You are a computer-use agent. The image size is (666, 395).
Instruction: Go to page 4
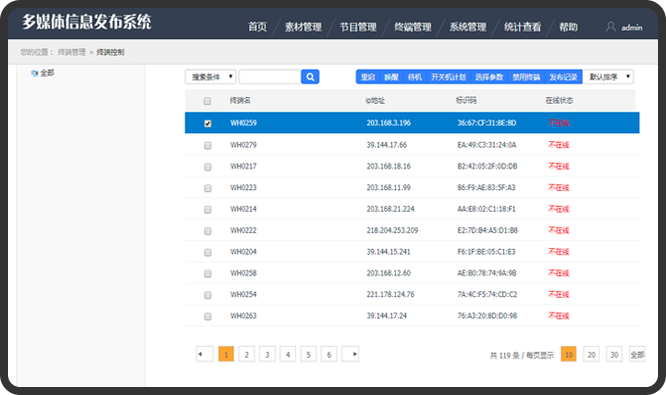click(x=288, y=354)
